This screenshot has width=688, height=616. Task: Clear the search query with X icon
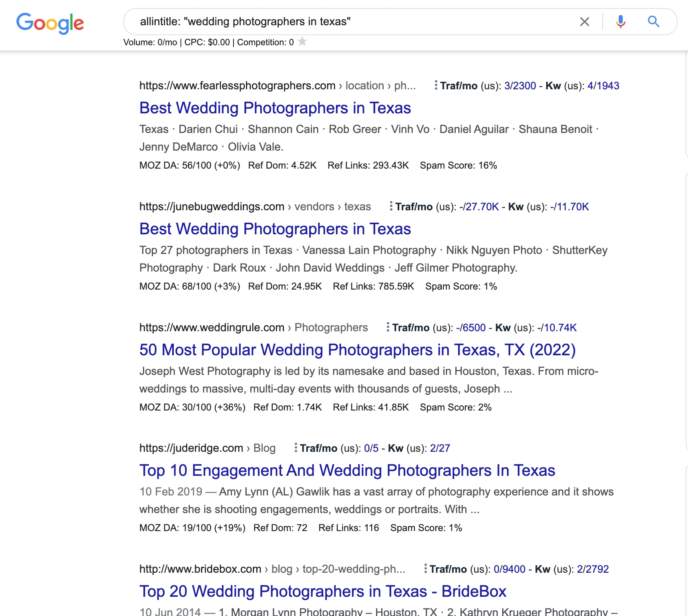click(585, 22)
